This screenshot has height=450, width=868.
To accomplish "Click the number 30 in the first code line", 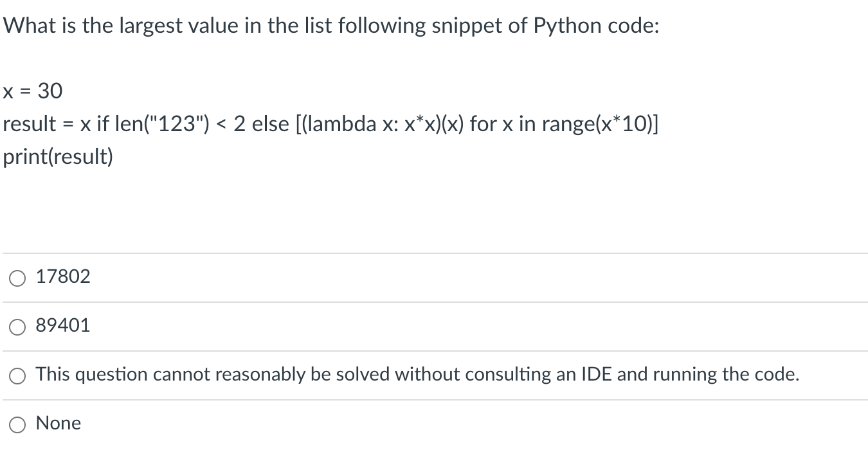I will [50, 91].
